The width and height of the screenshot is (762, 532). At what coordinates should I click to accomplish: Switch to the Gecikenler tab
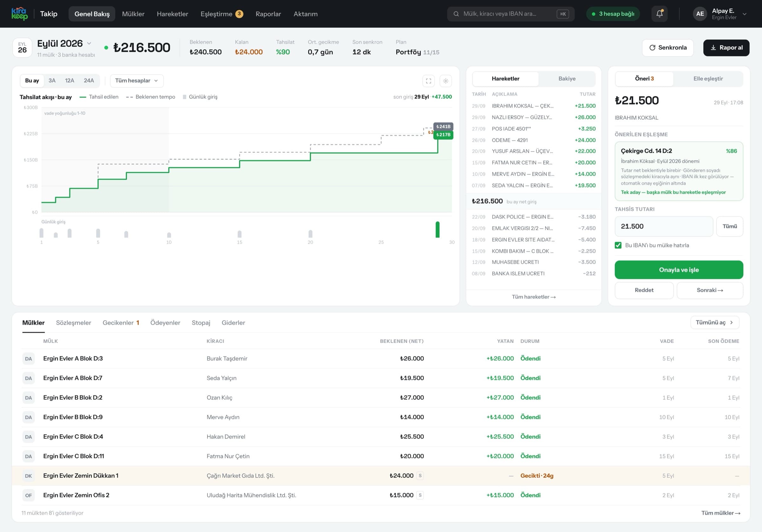pyautogui.click(x=121, y=322)
